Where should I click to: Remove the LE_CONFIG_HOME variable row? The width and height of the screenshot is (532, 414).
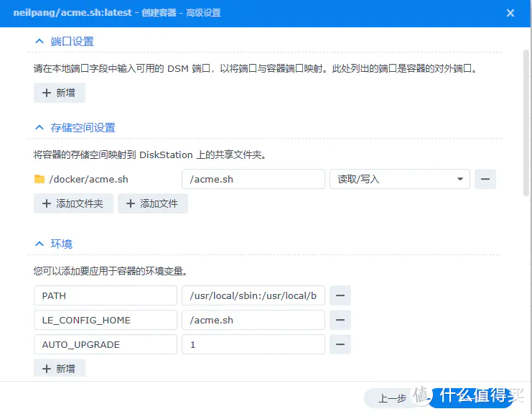[340, 320]
